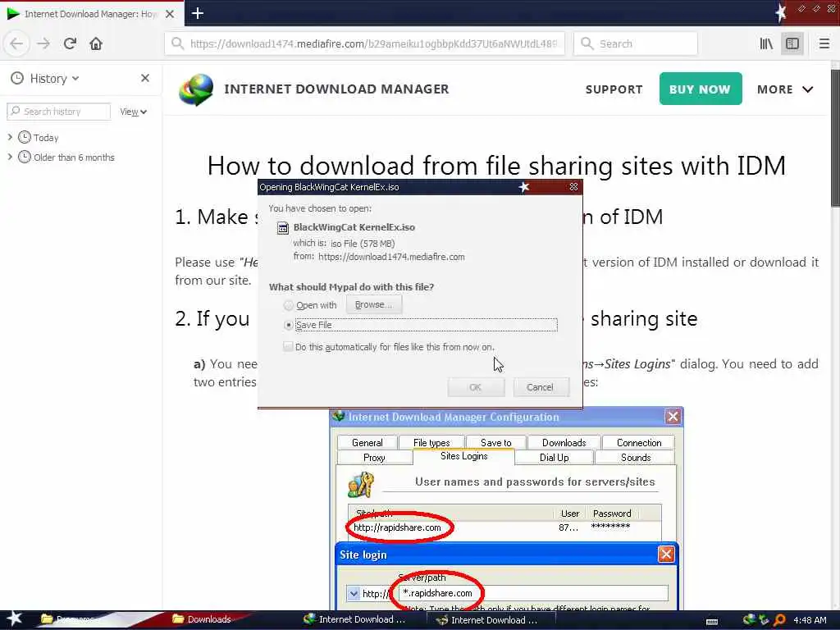Click the General tab in IDM Configuration
Viewport: 840px width, 630px height.
point(367,442)
